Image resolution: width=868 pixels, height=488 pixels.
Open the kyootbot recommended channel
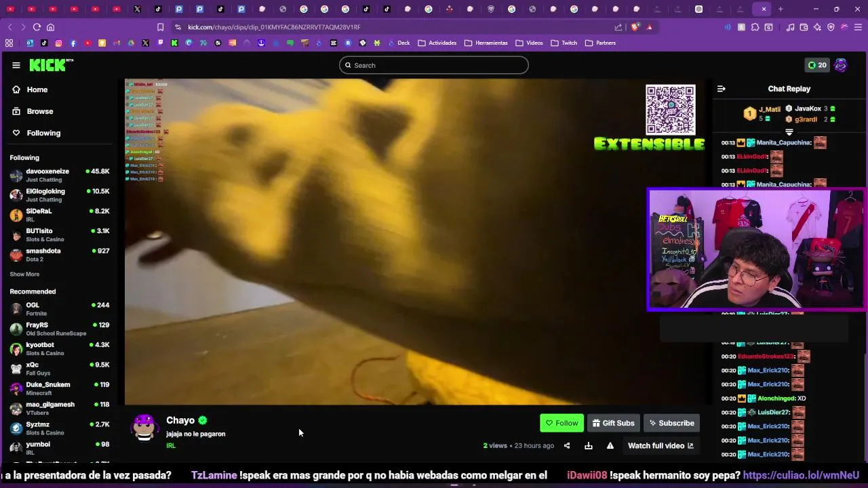click(60, 349)
